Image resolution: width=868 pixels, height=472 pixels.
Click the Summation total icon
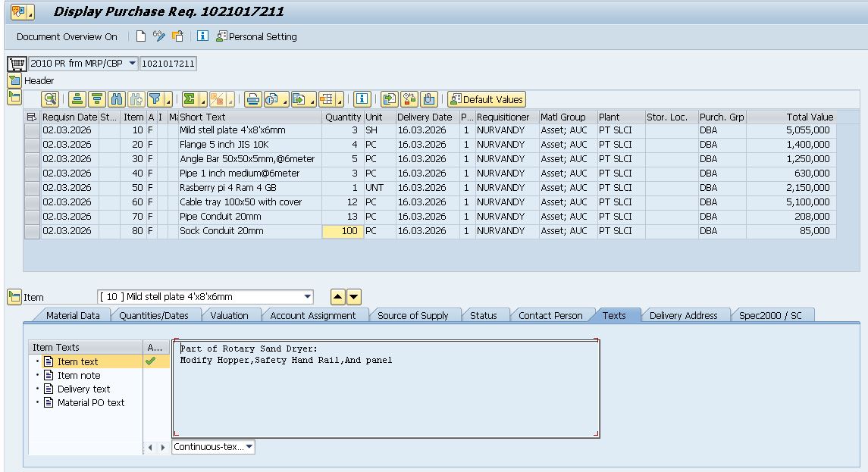point(190,99)
